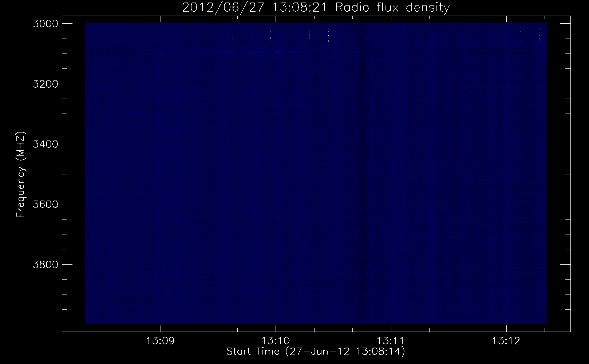Click the 3000 frequency tick label

coord(46,24)
